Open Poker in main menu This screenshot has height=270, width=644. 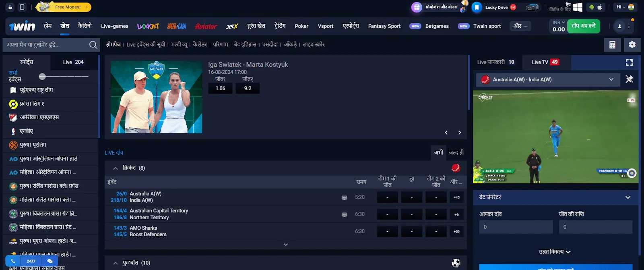tap(301, 26)
